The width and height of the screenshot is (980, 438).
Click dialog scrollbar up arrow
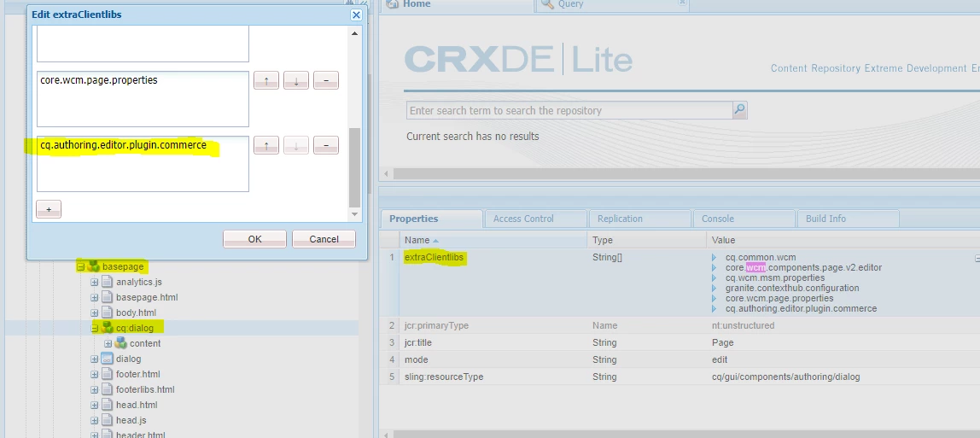point(354,33)
